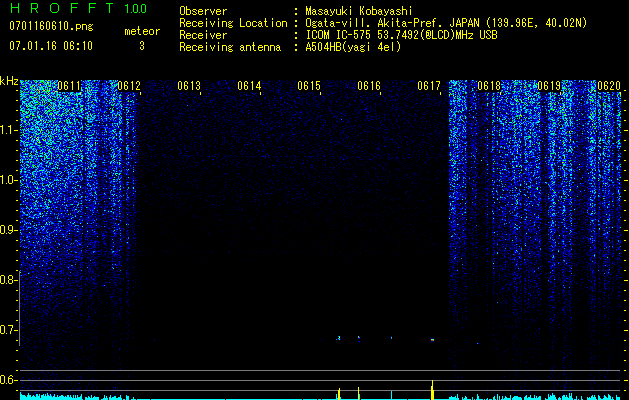Click the 0618 time marker
This screenshot has width=629, height=400.
(489, 86)
